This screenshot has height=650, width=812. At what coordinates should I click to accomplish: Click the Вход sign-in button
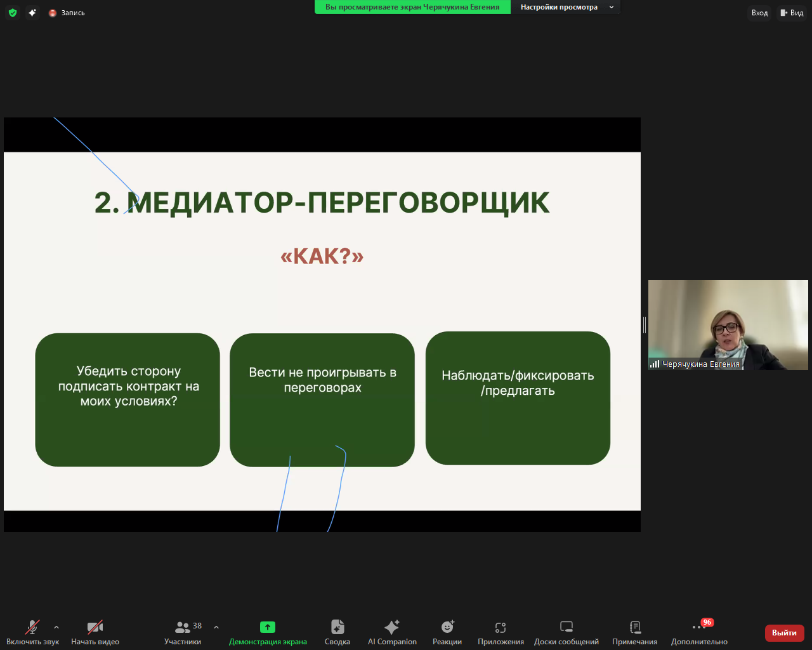759,13
